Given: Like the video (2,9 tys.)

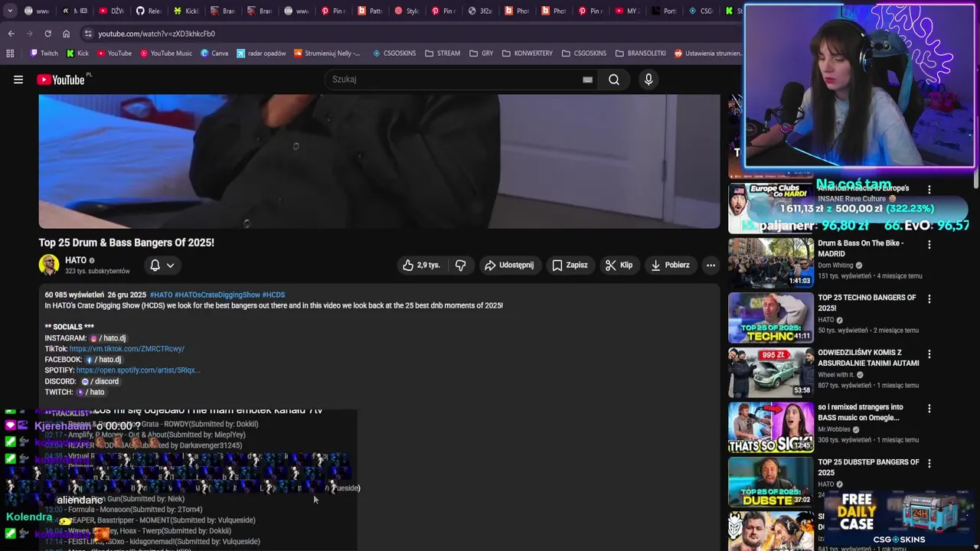Looking at the screenshot, I should (x=421, y=265).
